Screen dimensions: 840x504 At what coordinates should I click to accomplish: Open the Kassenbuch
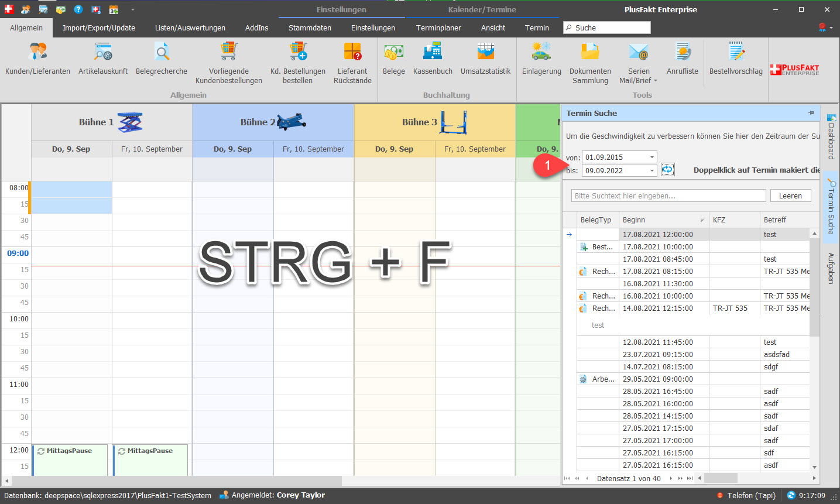coord(433,59)
